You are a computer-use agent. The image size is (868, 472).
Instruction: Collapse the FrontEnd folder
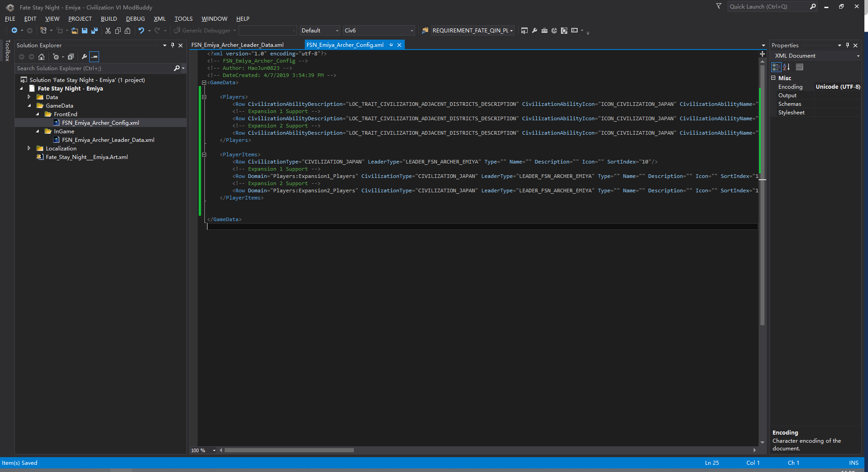(x=37, y=114)
